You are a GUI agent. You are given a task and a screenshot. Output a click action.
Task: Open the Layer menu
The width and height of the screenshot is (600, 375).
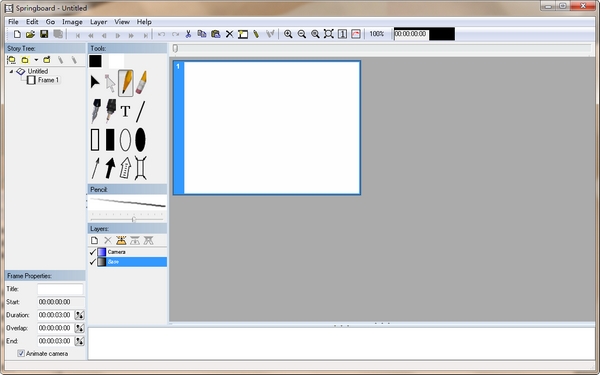[x=98, y=22]
